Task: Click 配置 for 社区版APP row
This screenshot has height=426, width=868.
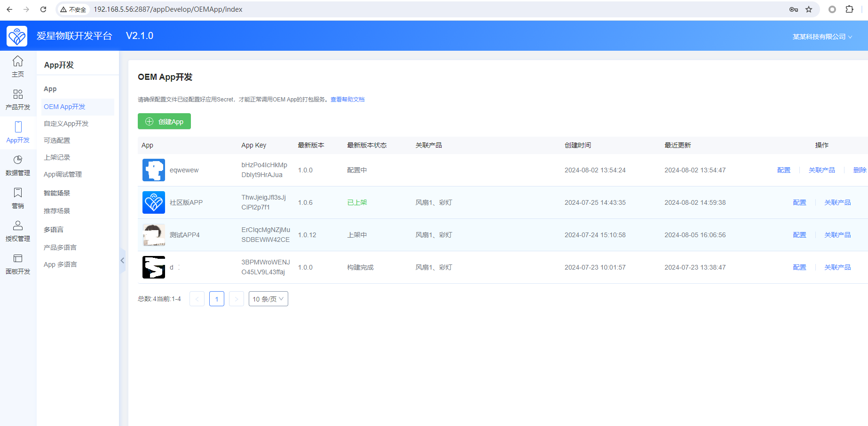Action: (799, 202)
